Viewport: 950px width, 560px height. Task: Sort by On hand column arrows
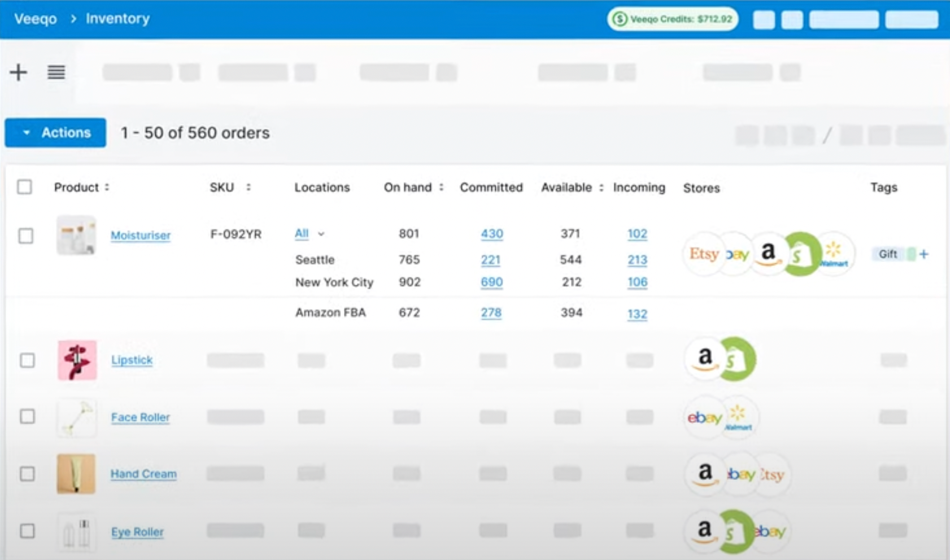tap(441, 187)
